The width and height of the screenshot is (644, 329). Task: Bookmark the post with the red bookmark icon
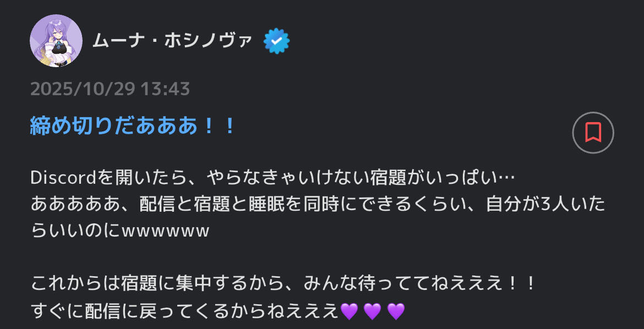tap(593, 133)
